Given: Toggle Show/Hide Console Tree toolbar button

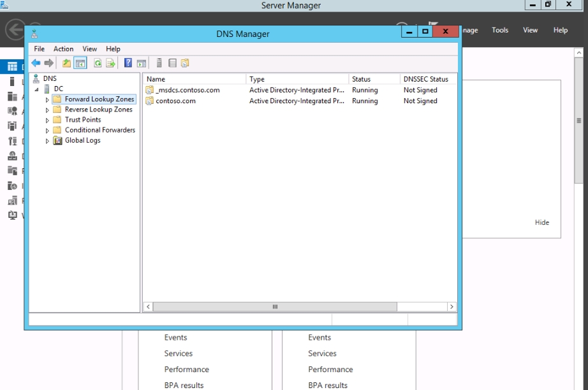Looking at the screenshot, I should tap(80, 63).
